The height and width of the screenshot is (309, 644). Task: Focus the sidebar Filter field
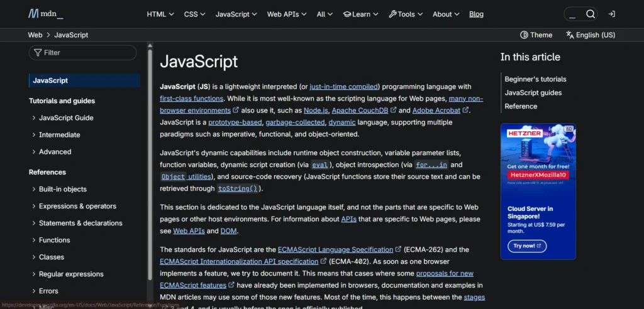82,53
